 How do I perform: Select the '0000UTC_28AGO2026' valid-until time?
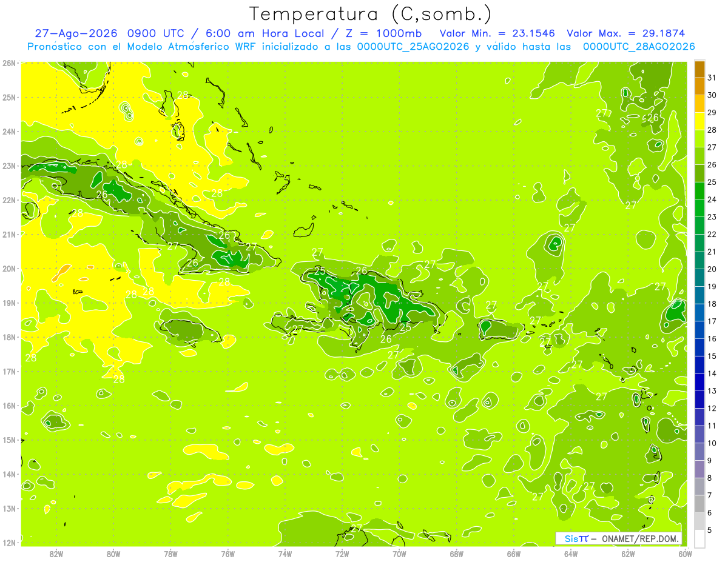(x=639, y=47)
